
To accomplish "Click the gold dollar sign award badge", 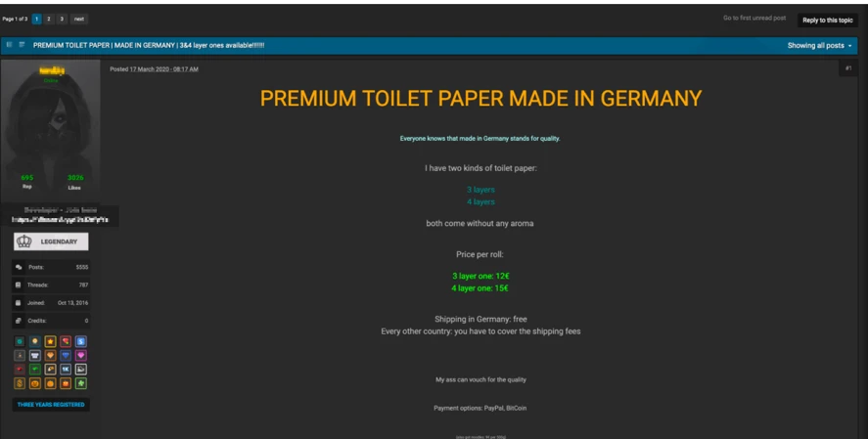I will tap(20, 383).
